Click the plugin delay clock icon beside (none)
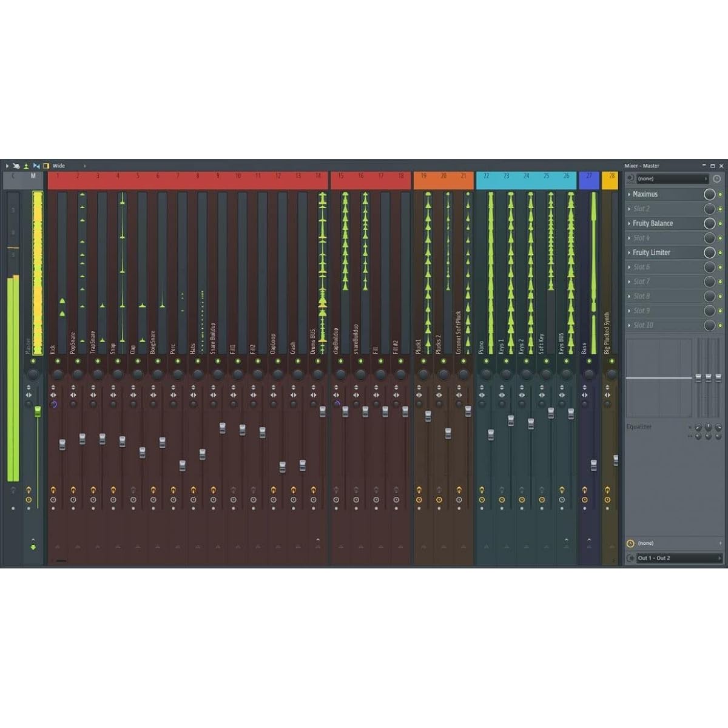728x728 pixels. [630, 544]
